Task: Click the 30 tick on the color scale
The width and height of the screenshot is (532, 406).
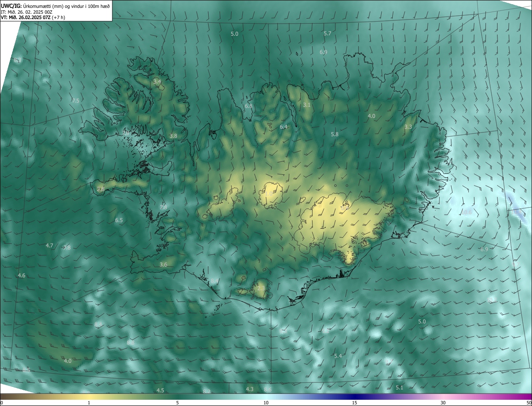Action: tap(443, 403)
